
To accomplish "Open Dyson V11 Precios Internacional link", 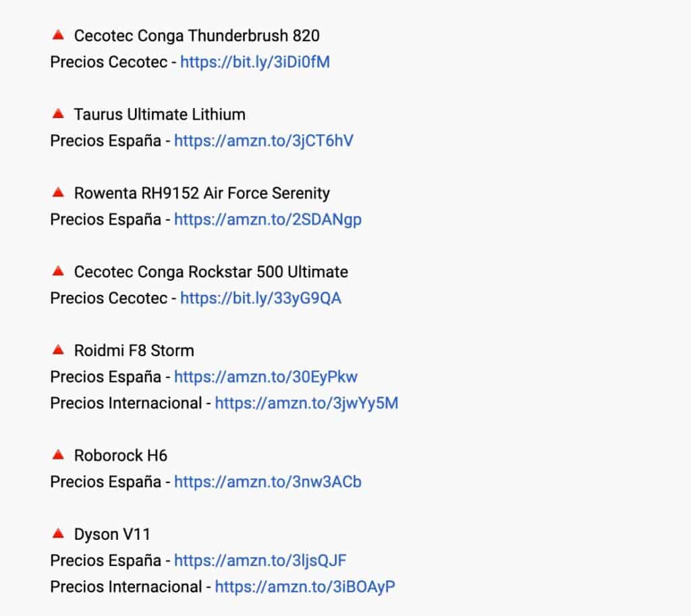I will click(x=305, y=587).
